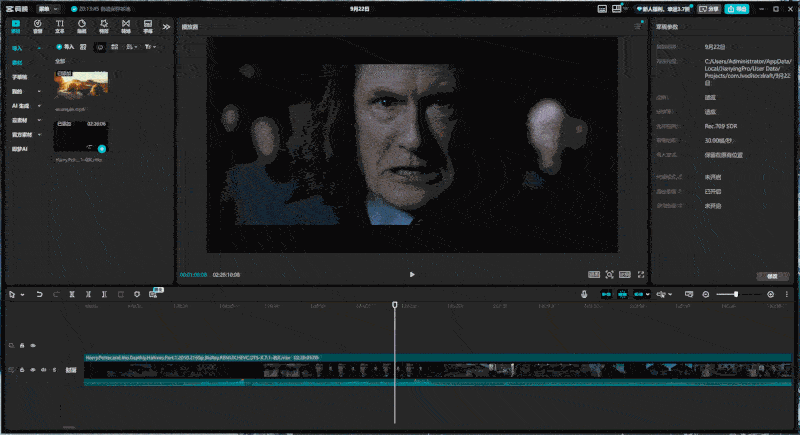Select the 全部 filter label
The width and height of the screenshot is (800, 435).
tap(60, 61)
